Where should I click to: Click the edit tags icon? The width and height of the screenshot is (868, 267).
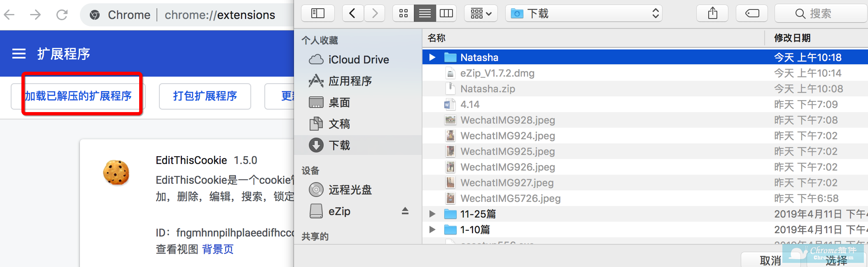point(752,14)
